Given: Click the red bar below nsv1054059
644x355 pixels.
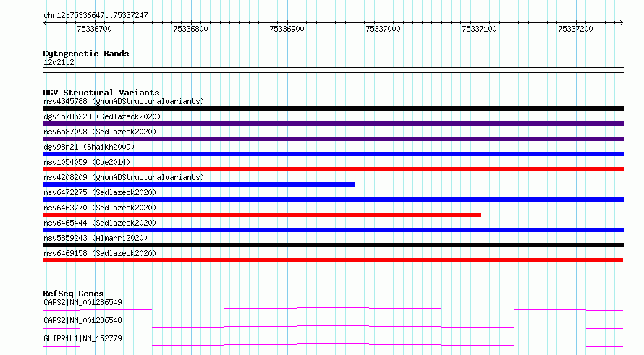Looking at the screenshot, I should [x=333, y=169].
